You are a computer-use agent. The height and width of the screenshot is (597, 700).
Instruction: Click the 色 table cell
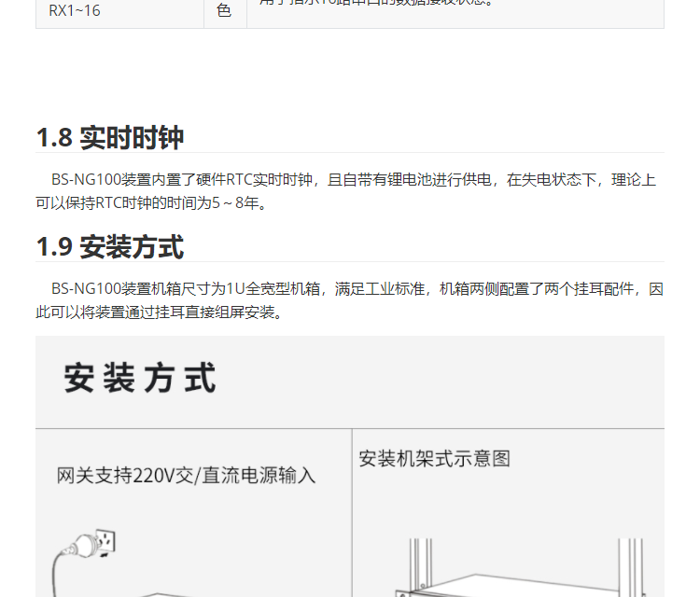pos(225,14)
